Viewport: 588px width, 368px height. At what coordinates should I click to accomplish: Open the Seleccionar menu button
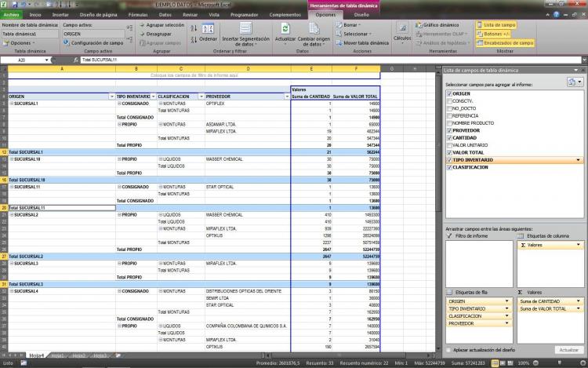(354, 34)
